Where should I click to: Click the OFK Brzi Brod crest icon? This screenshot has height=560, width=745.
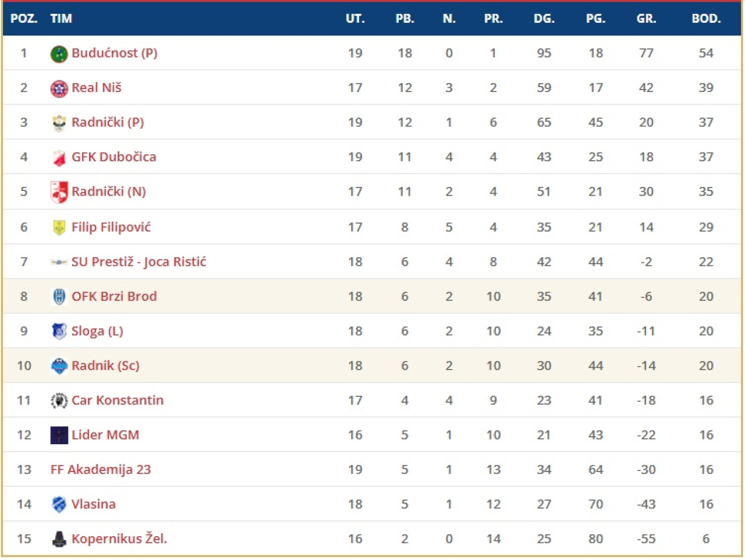59,297
